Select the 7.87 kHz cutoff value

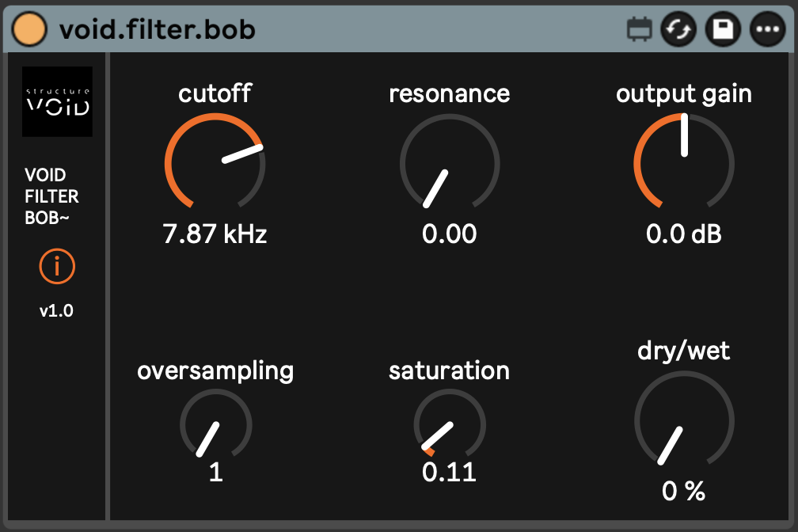point(215,234)
